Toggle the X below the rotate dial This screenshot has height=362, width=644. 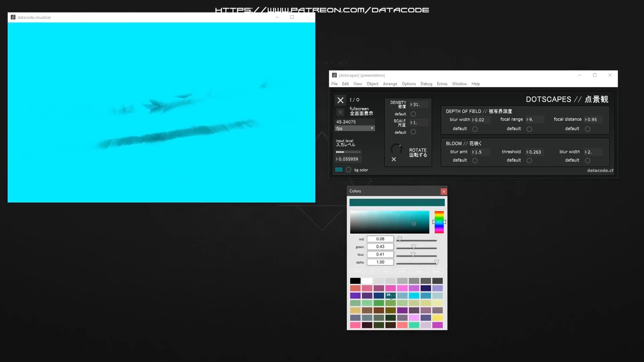pos(394,159)
